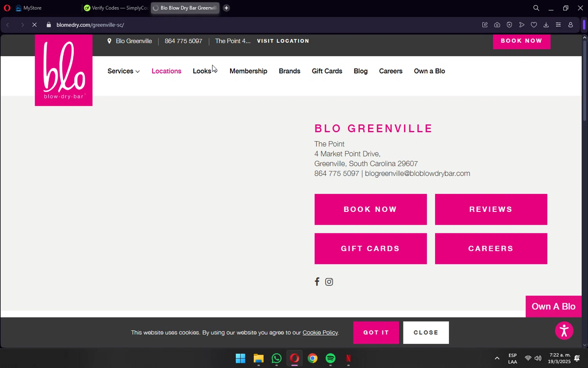Click the player icon in address bar
Image resolution: width=588 pixels, height=368 pixels.
(x=522, y=25)
